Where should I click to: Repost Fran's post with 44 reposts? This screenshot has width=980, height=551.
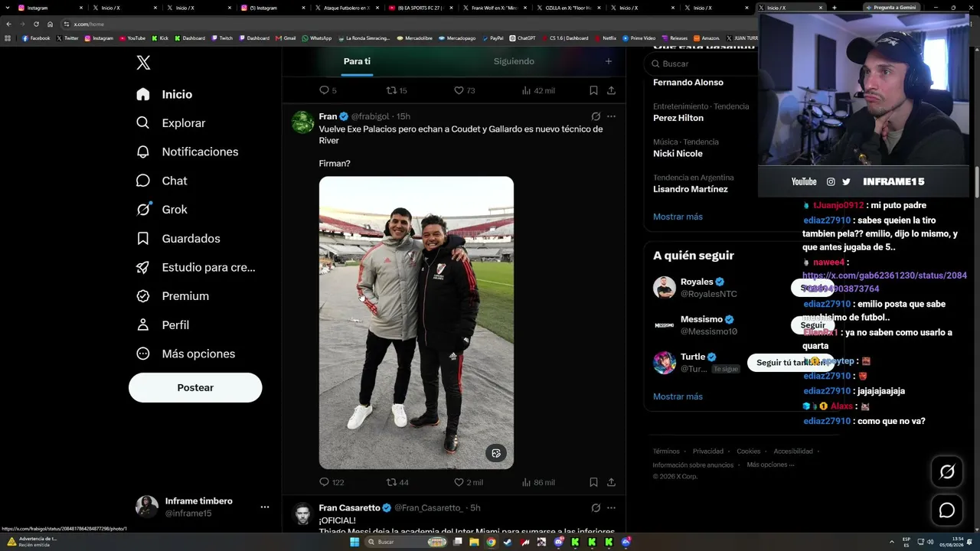(x=397, y=482)
